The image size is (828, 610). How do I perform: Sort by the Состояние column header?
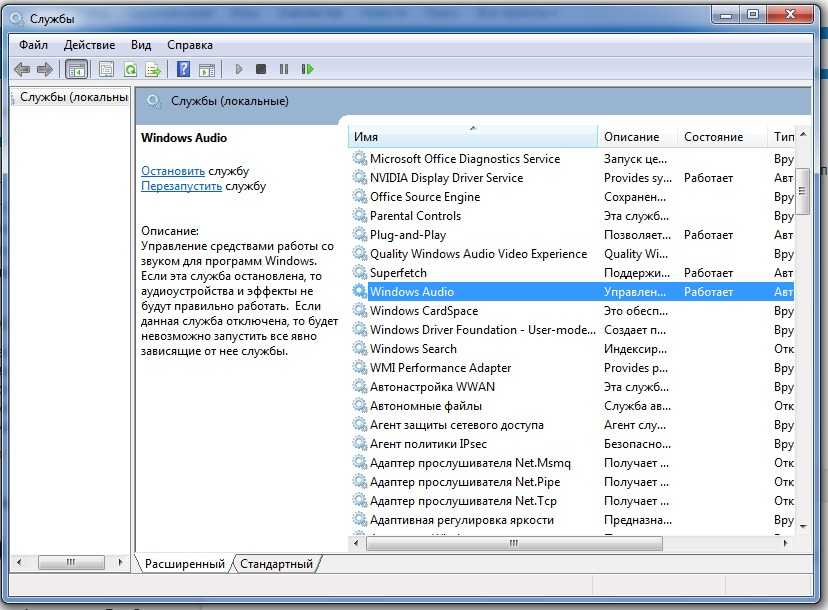[x=713, y=136]
